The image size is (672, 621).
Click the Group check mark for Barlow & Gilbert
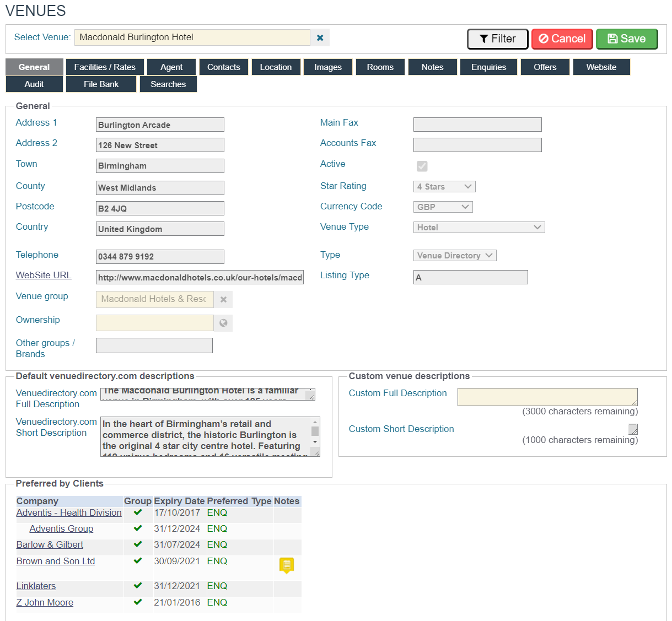(x=138, y=544)
